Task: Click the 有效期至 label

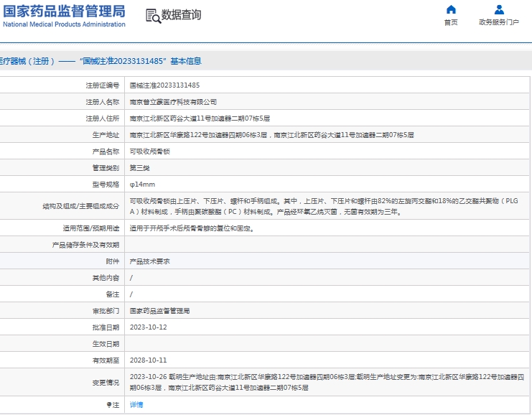Action: [106, 360]
